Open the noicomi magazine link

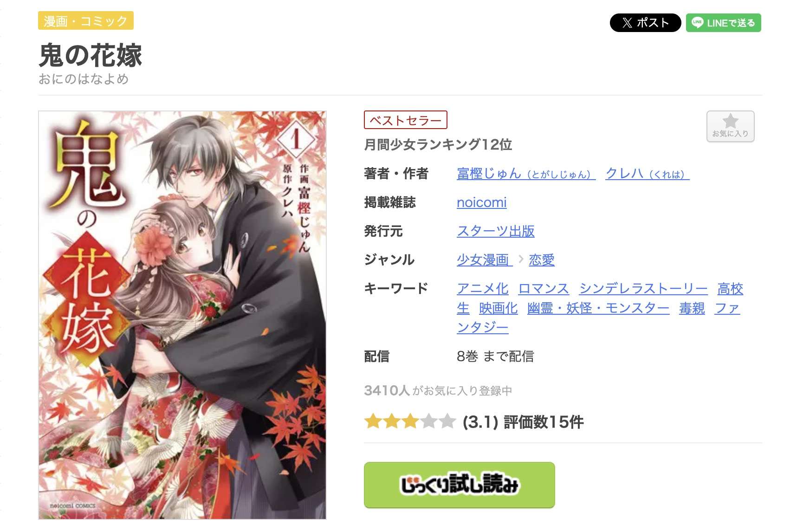(x=481, y=202)
